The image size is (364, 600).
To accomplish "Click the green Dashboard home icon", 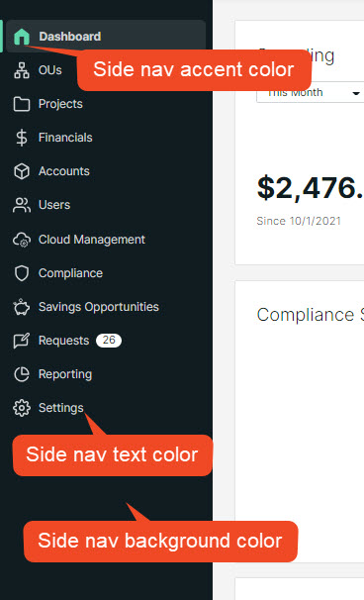I will (x=22, y=37).
